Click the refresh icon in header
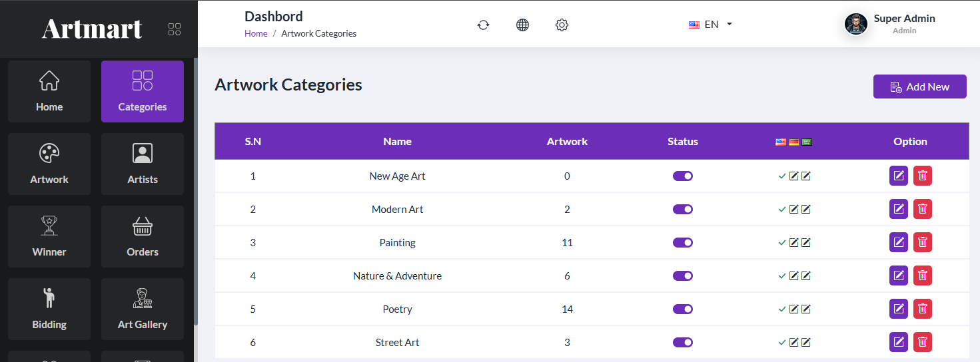 483,25
